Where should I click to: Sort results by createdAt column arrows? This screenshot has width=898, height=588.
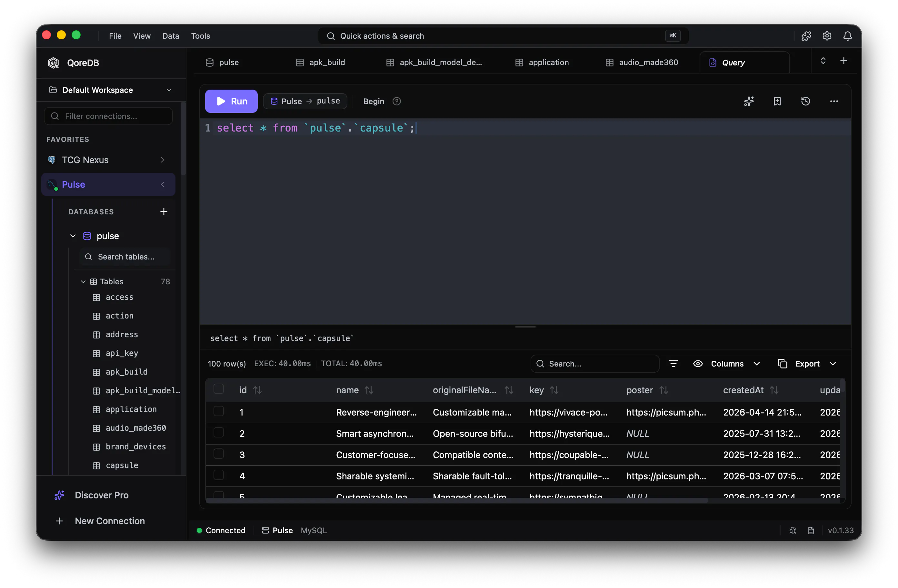tap(774, 390)
